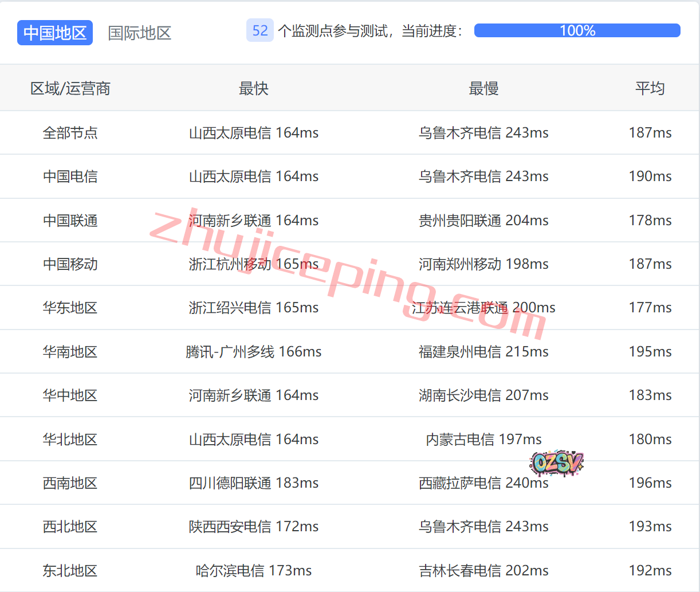Click 腾讯-广州多线 166ms cell
The image size is (700, 592).
(x=253, y=352)
